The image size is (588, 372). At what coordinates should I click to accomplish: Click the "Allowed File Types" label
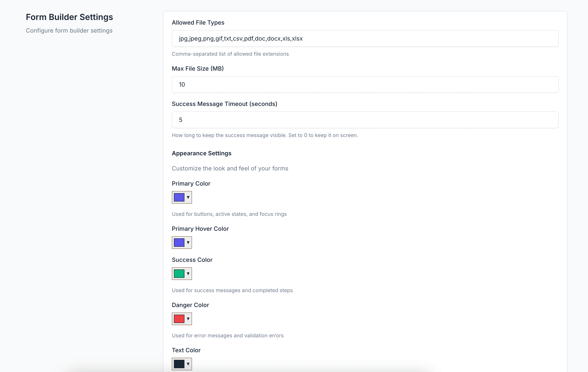(198, 22)
